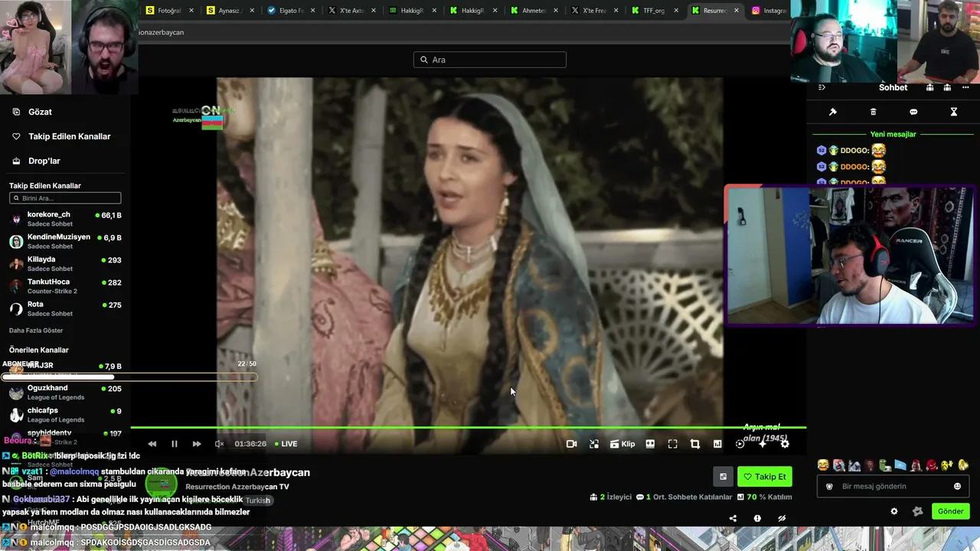980x551 pixels.
Task: Open the emoji picker in chat input
Action: (x=957, y=486)
